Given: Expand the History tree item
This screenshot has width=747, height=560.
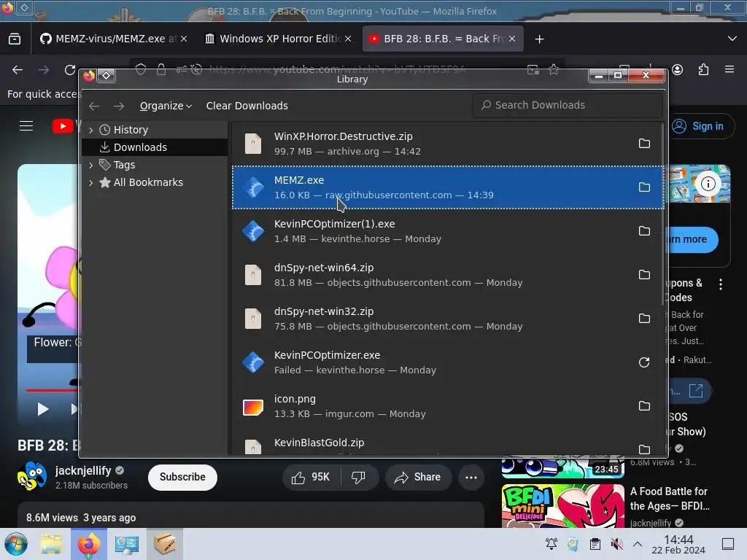Looking at the screenshot, I should 91,130.
